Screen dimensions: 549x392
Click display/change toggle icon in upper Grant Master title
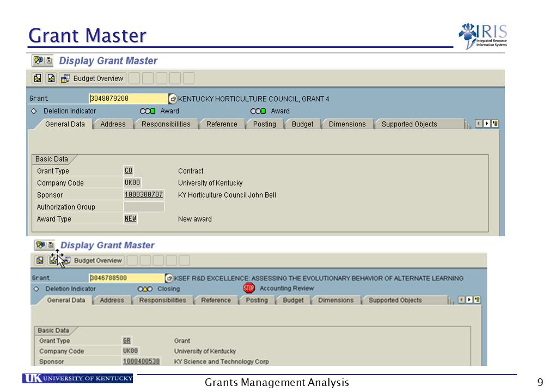coord(38,60)
